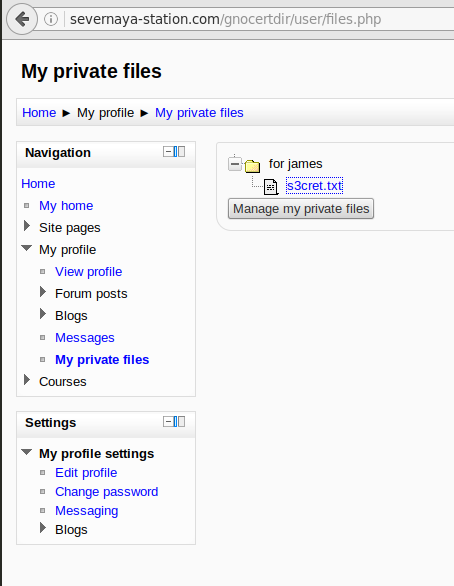
Task: Select My private files in Navigation tree
Action: pyautogui.click(x=102, y=360)
